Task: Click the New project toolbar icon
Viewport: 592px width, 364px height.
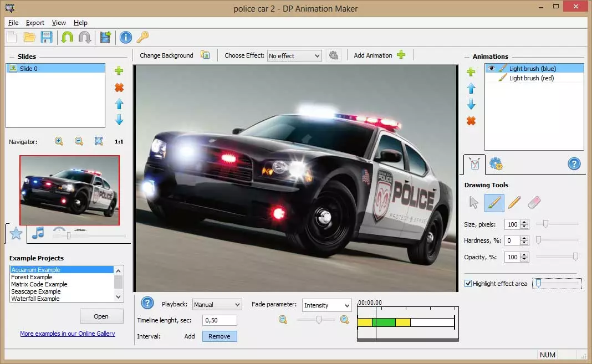Action: (x=12, y=37)
